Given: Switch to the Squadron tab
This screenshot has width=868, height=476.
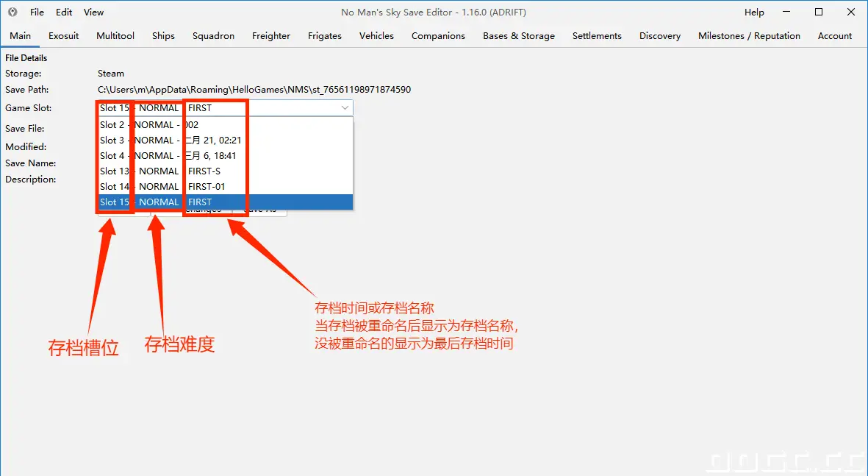Looking at the screenshot, I should [213, 35].
